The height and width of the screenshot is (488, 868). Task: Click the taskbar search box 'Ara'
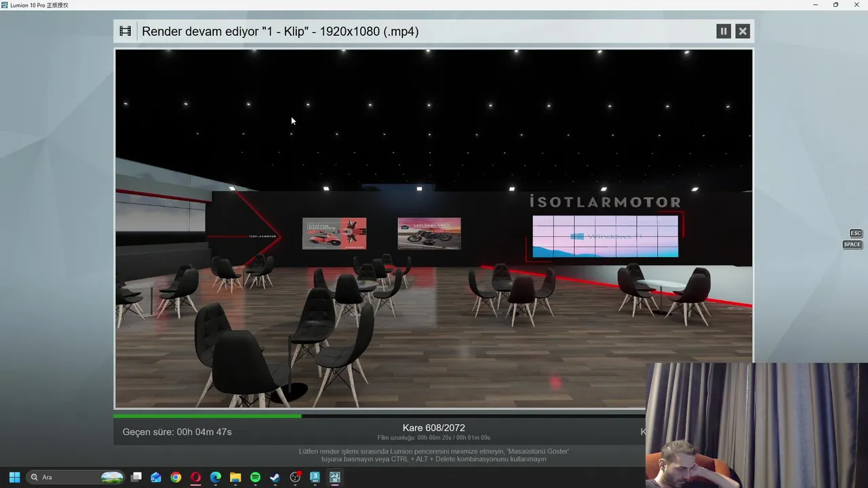click(76, 477)
